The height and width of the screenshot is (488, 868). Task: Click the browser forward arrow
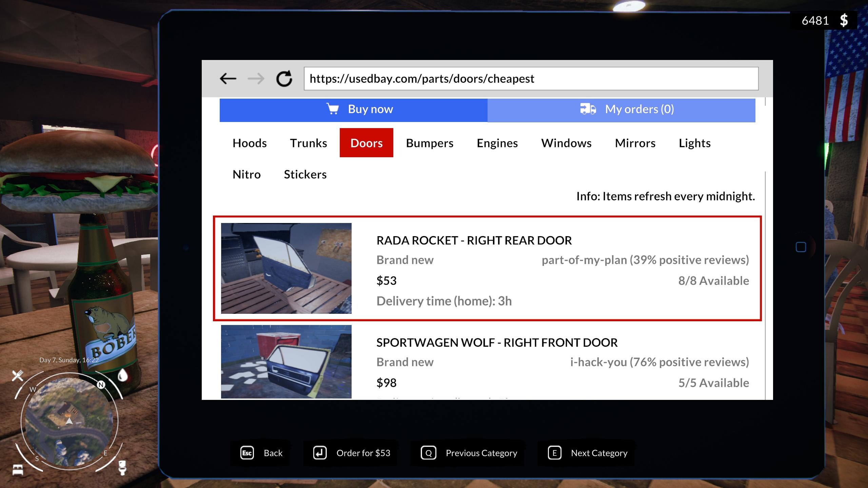(x=257, y=78)
